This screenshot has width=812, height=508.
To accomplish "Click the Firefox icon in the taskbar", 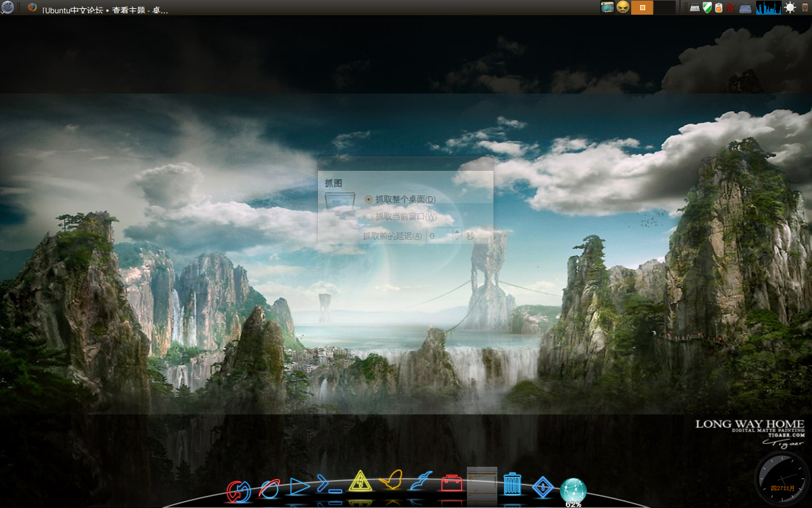I will 32,8.
